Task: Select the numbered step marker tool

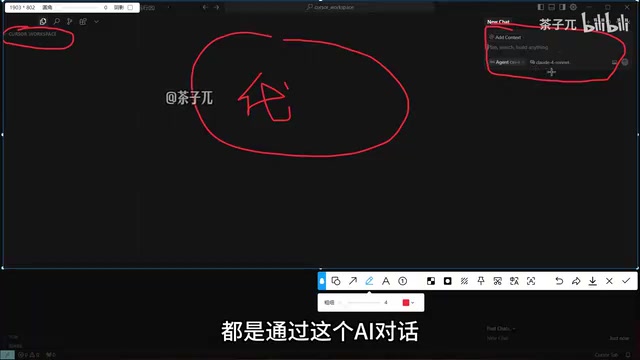Action: pyautogui.click(x=402, y=281)
